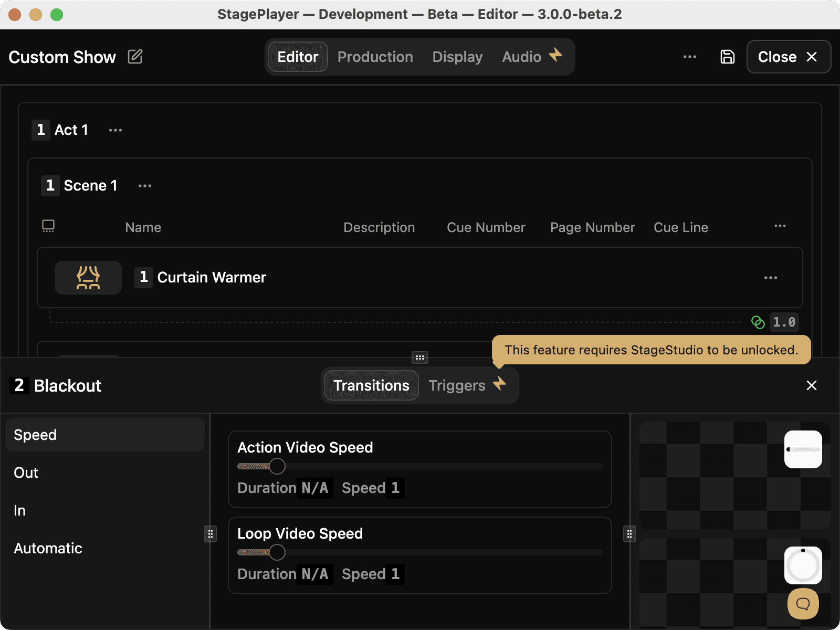
Task: Click the green linked circles icon
Action: point(758,322)
